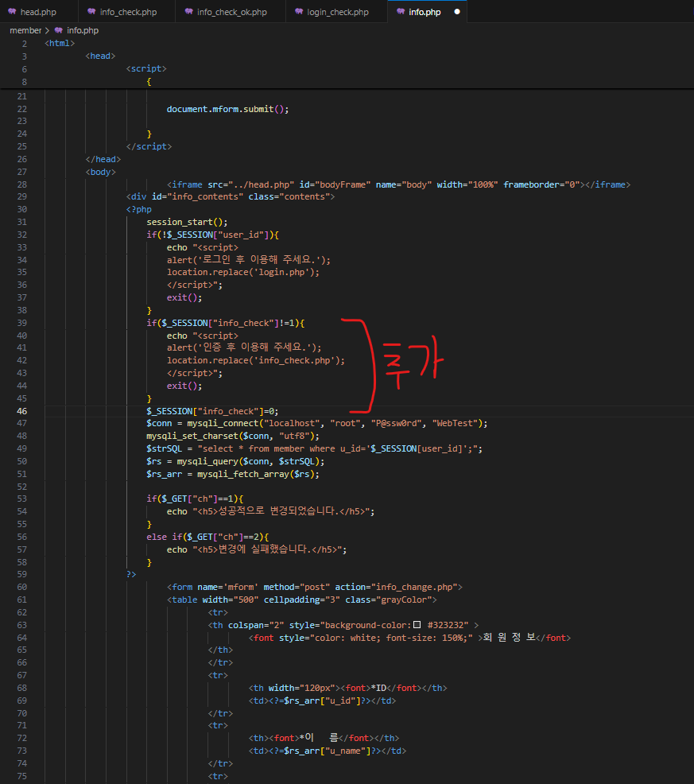The width and height of the screenshot is (694, 784).
Task: Click the PHP icon on info_check_ok.php tab
Action: click(x=189, y=11)
